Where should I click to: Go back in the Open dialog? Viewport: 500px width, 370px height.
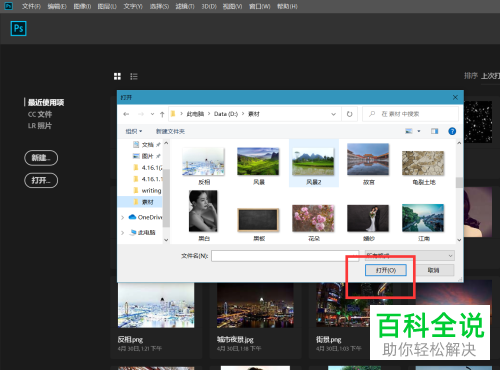point(126,114)
